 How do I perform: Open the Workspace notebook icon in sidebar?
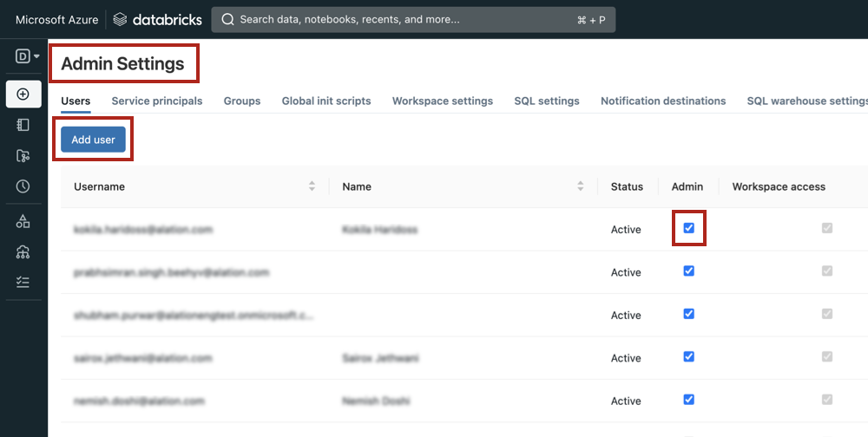(x=23, y=125)
